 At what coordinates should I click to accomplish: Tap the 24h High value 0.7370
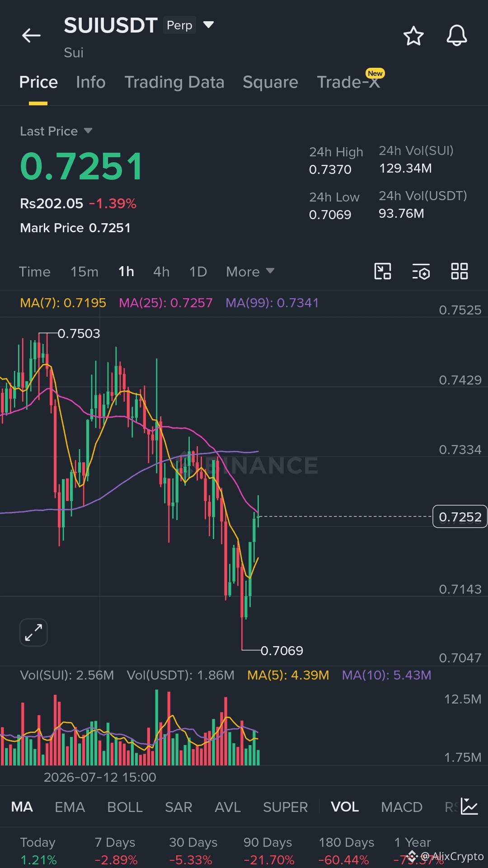point(330,169)
